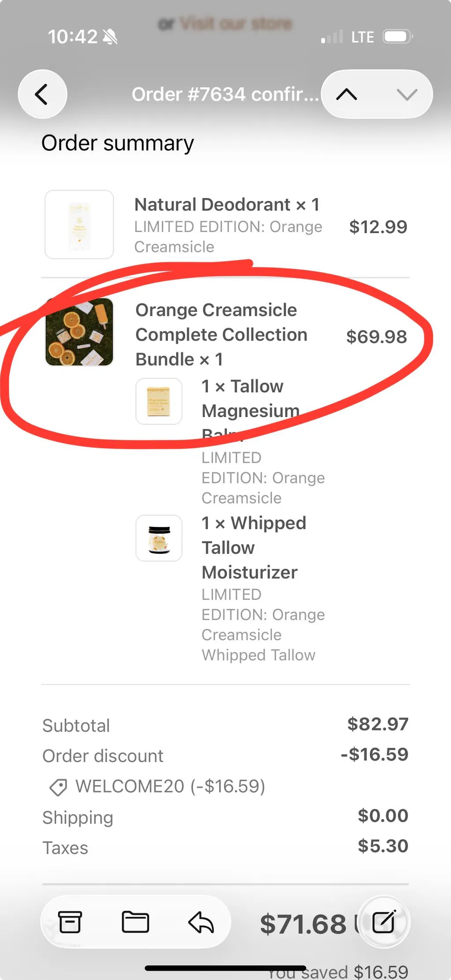Tap the battery indicator in status bar
This screenshot has width=451, height=980.
point(397,37)
